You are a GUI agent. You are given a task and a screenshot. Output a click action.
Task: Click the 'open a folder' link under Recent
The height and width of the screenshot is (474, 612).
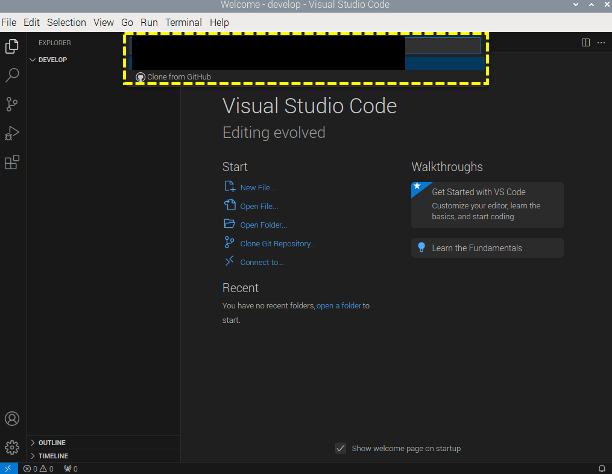(x=339, y=306)
